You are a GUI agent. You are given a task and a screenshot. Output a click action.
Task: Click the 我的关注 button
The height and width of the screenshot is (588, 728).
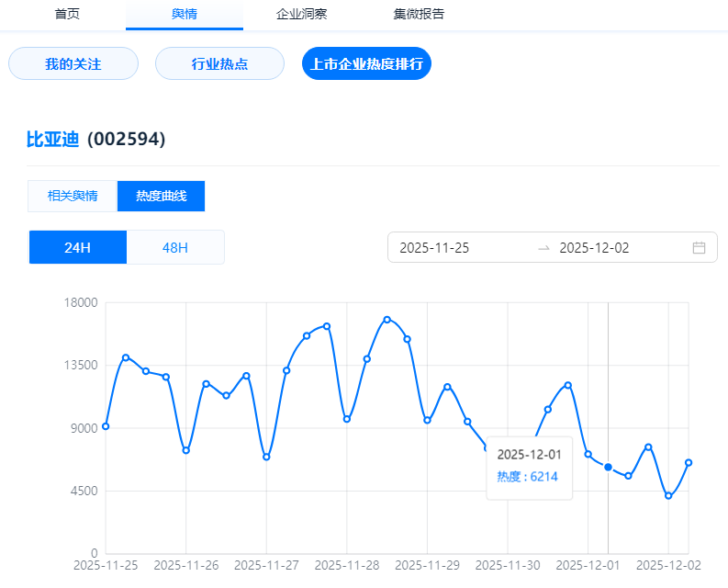(73, 64)
